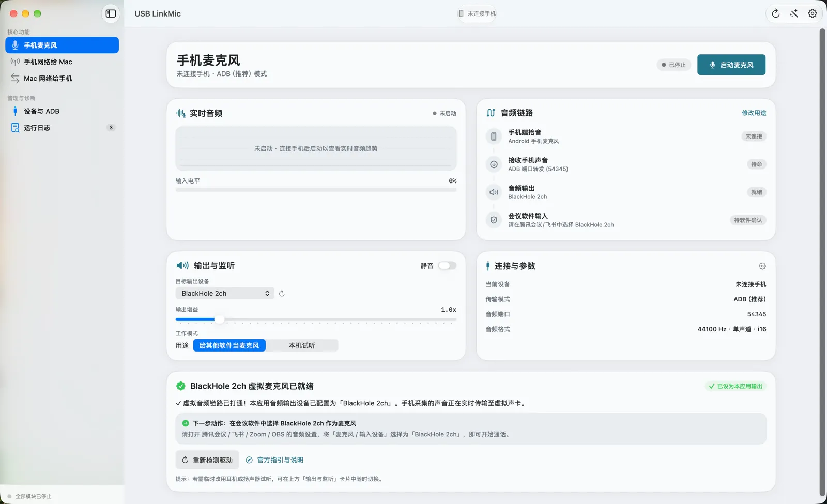The height and width of the screenshot is (504, 827).
Task: Click the 输出与监听 speaker icon
Action: click(182, 266)
